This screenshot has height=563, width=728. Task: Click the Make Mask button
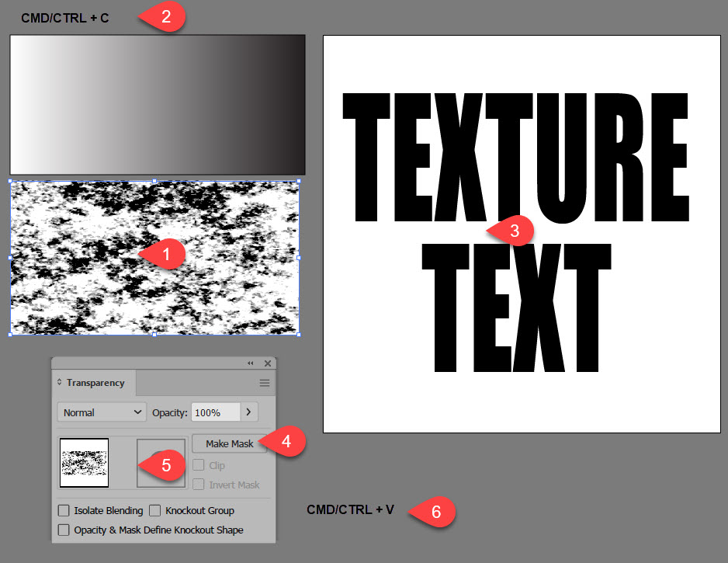coord(230,443)
